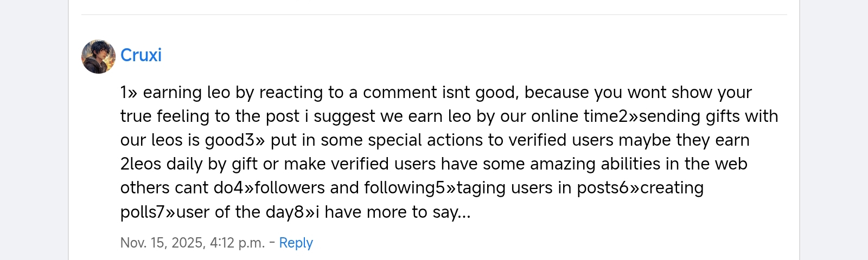Click the Nov. 15, 2025 timestamp
Image resolution: width=868 pixels, height=260 pixels.
click(163, 243)
